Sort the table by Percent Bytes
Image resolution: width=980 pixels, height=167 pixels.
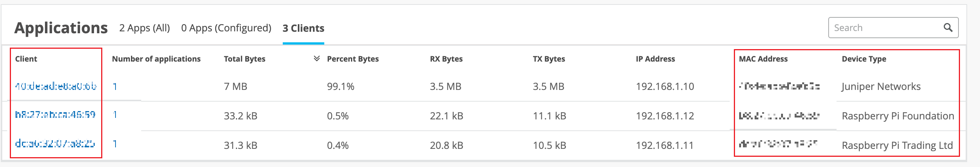[x=353, y=59]
